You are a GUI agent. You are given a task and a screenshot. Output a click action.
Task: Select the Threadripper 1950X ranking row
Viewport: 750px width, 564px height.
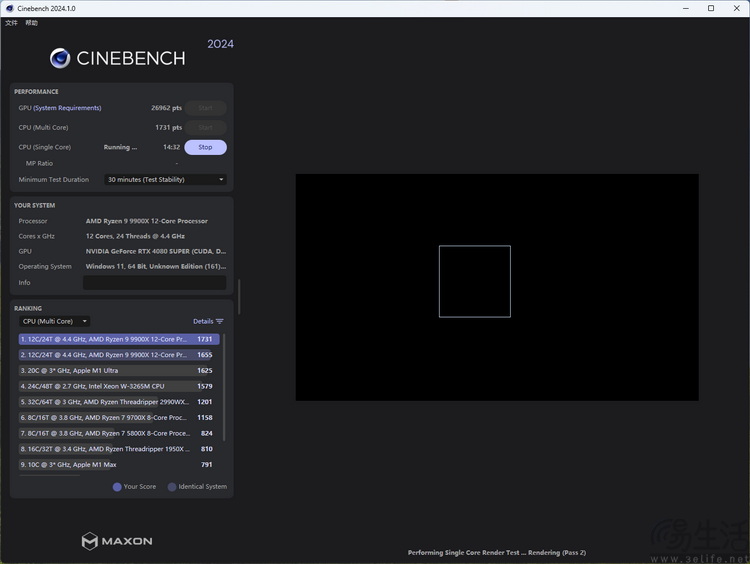pos(119,449)
